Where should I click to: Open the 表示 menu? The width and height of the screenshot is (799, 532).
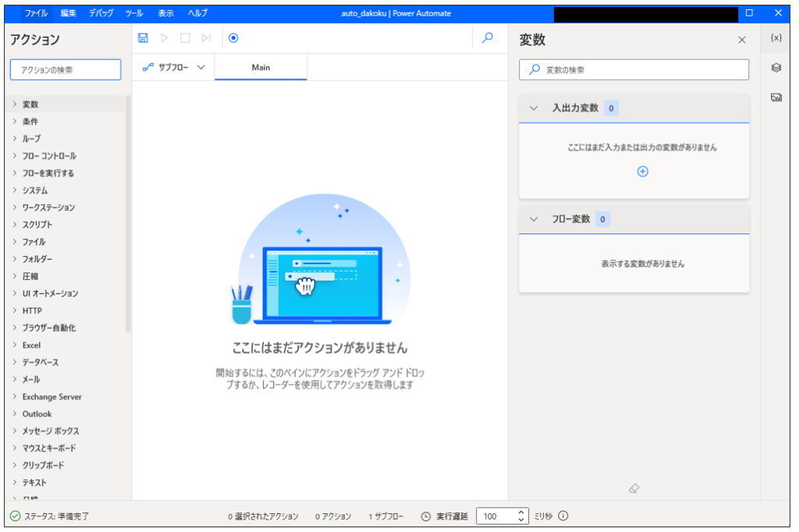(x=165, y=13)
